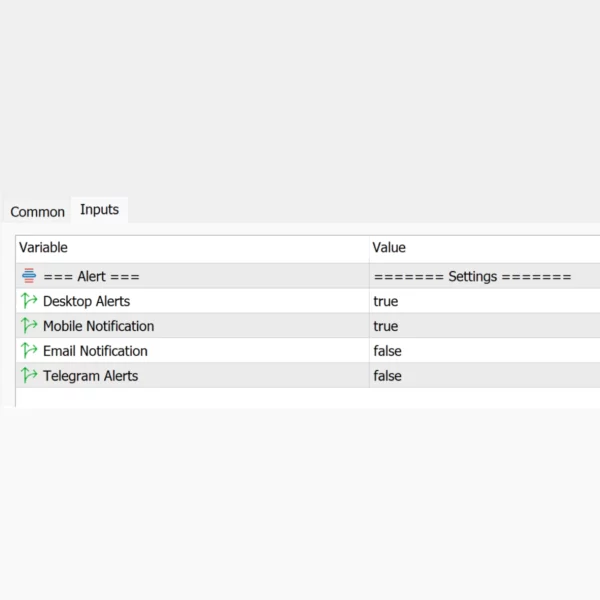Click the Telegram Alerts variable icon
Image resolution: width=600 pixels, height=600 pixels.
click(29, 376)
